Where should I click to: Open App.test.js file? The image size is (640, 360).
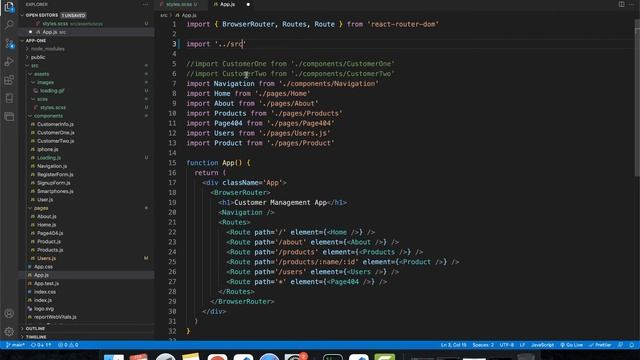46,283
